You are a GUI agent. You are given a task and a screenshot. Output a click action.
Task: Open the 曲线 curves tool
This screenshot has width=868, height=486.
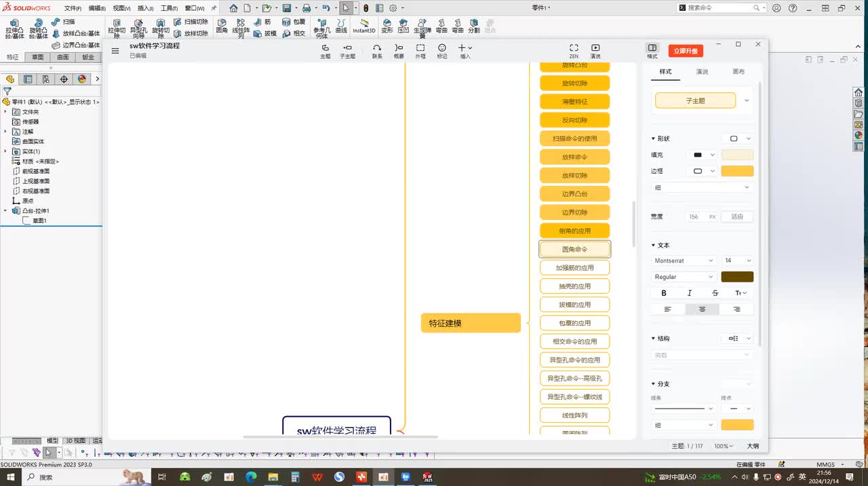pos(341,26)
